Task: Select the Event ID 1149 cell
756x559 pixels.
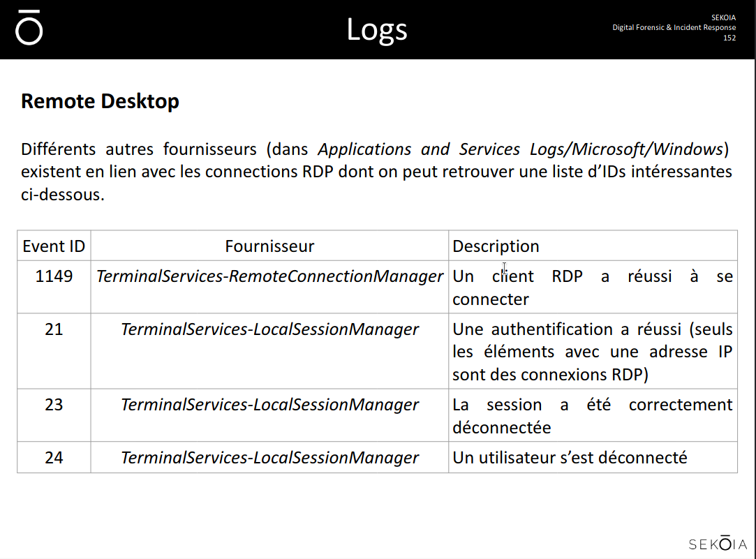Action: click(54, 276)
